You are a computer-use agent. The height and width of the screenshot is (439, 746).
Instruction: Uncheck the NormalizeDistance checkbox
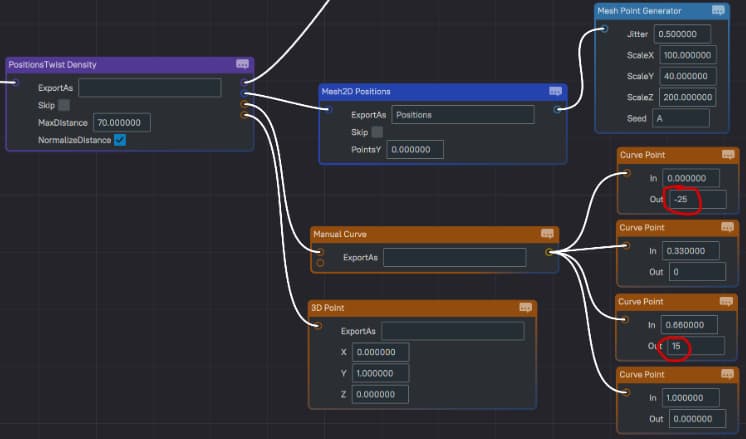(x=120, y=140)
